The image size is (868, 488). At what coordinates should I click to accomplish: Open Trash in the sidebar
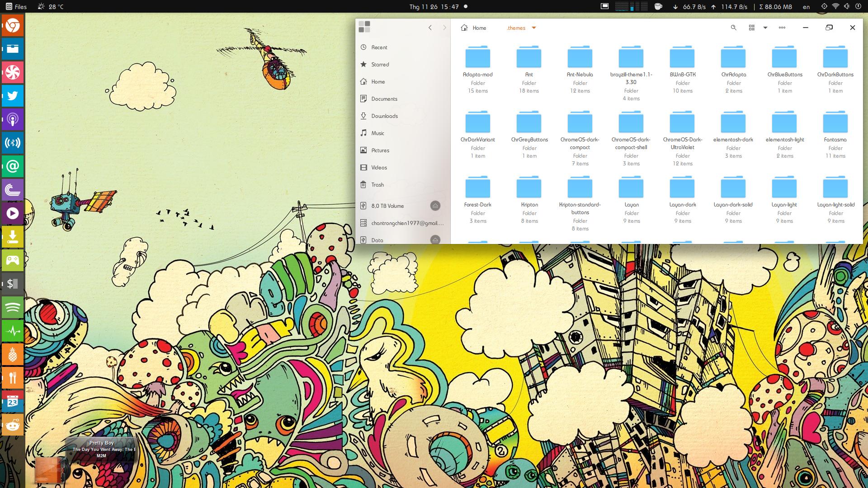403,185
